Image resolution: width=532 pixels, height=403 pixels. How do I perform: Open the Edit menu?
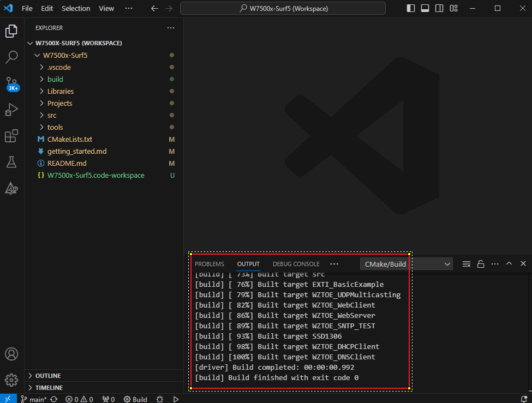(47, 9)
